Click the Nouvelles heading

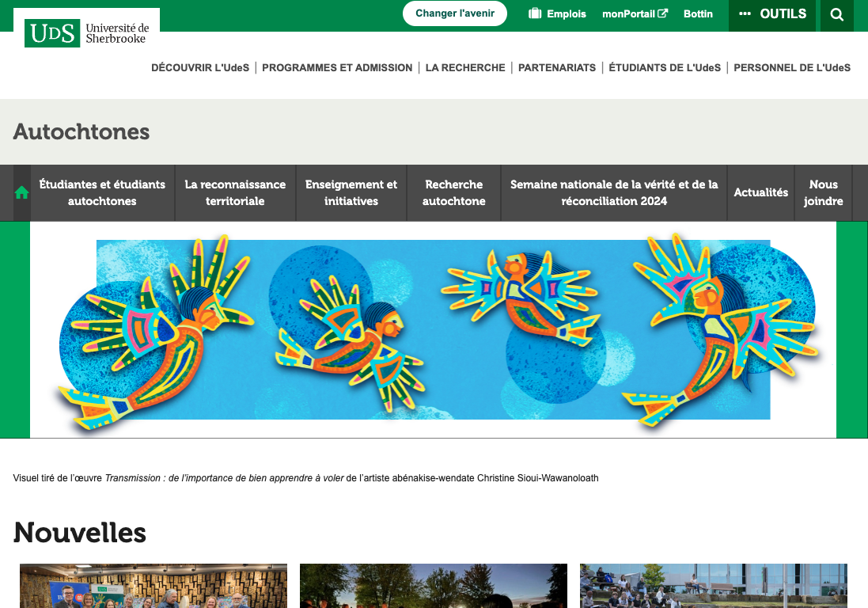(x=80, y=533)
